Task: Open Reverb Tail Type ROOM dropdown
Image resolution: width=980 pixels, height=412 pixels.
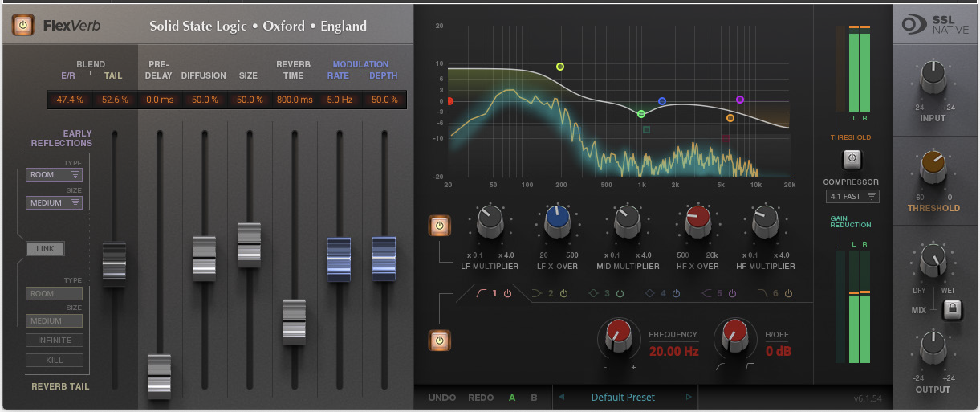Action: pyautogui.click(x=54, y=293)
